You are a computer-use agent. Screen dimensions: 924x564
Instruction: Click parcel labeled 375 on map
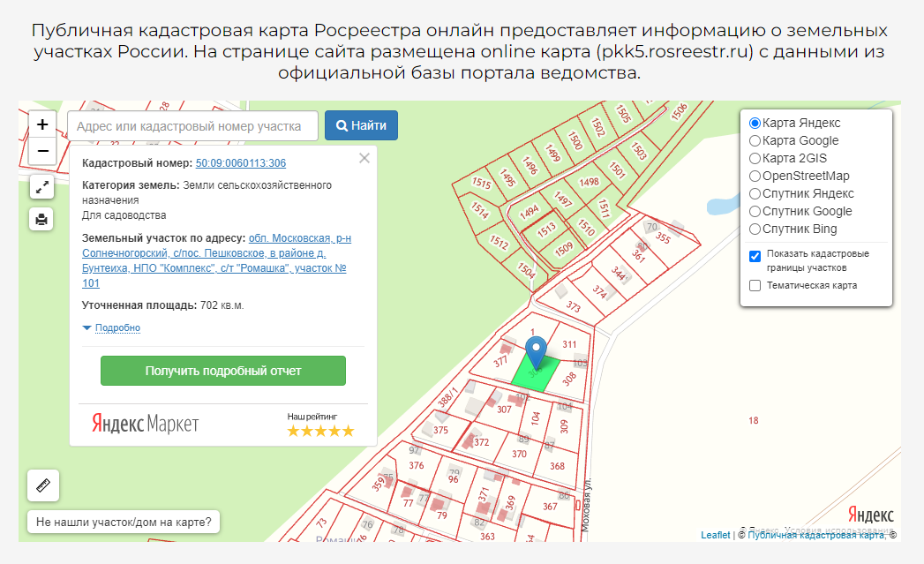[x=440, y=430]
